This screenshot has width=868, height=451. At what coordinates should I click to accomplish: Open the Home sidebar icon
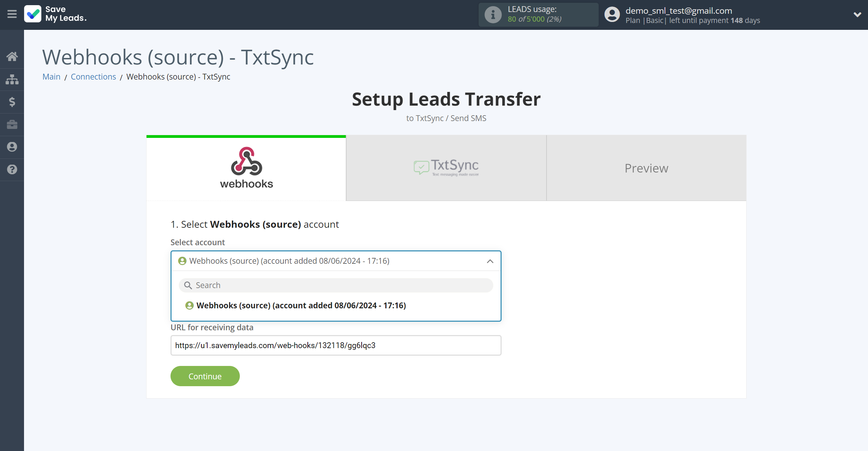[x=12, y=56]
